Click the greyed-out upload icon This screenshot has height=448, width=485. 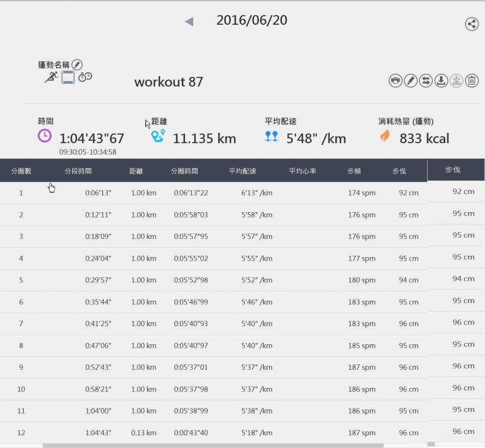[457, 81]
